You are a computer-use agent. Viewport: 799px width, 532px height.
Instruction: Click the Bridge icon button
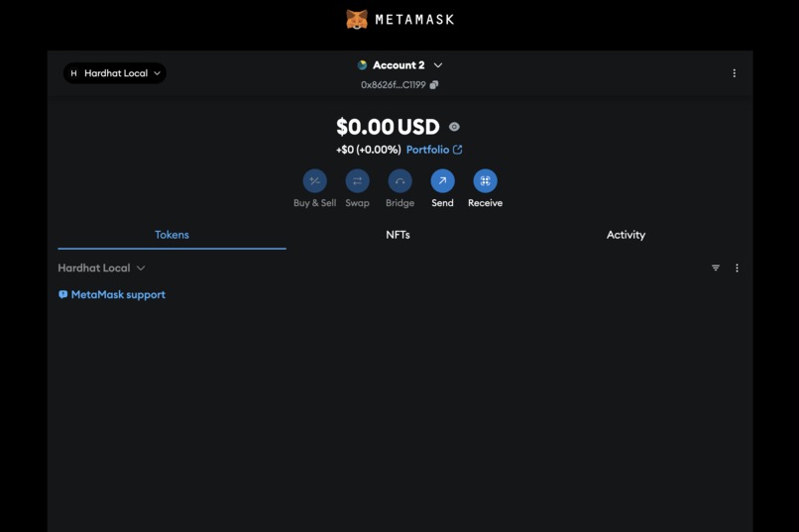(400, 180)
